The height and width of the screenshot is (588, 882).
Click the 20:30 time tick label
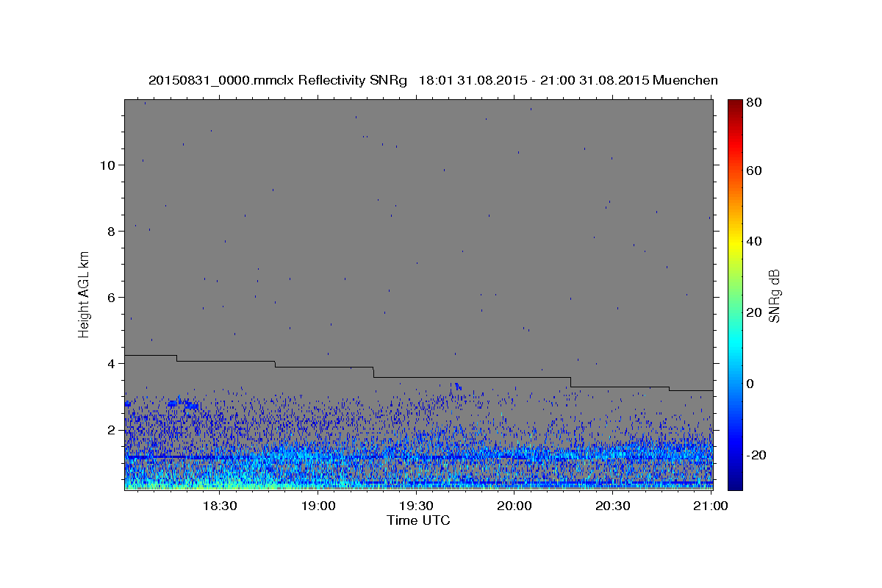click(612, 506)
